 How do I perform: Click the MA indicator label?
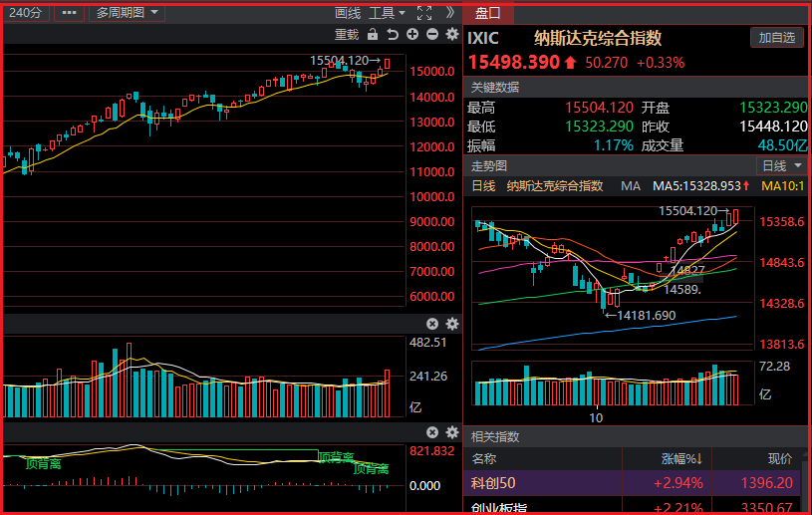coord(631,186)
